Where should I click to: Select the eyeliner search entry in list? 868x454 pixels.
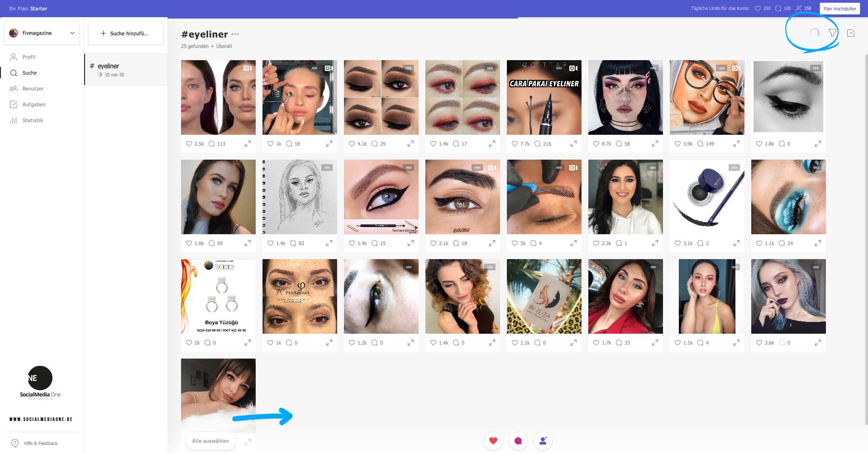point(126,70)
